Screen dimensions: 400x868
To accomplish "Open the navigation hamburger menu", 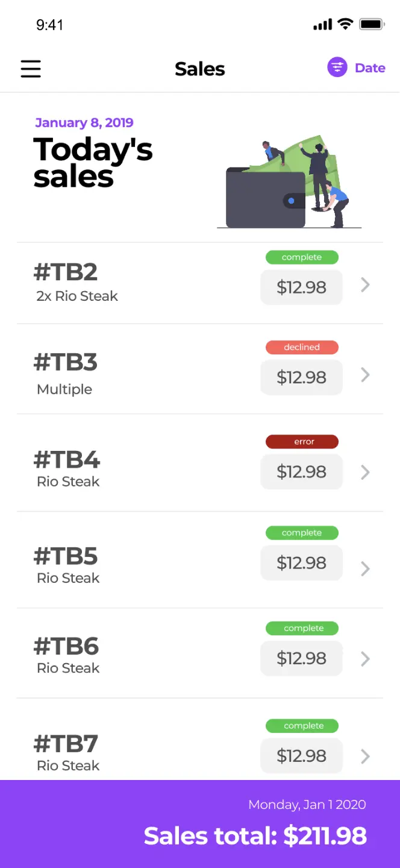I will pyautogui.click(x=31, y=68).
